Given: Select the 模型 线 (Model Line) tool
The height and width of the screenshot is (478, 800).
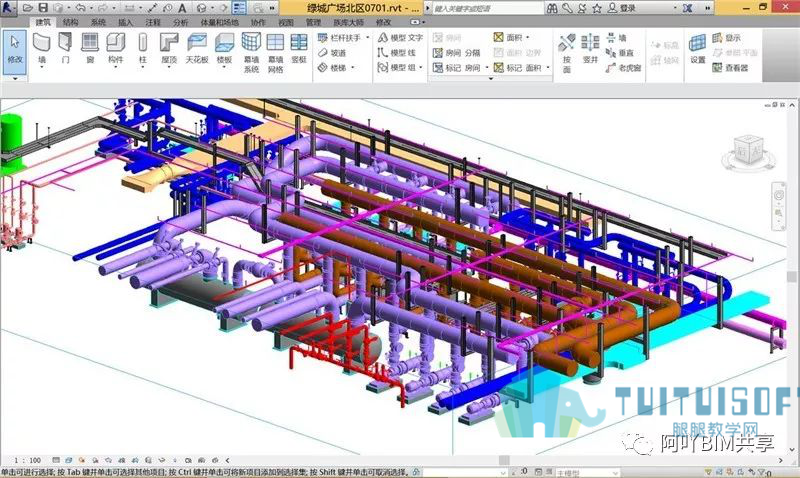Looking at the screenshot, I should [397, 53].
